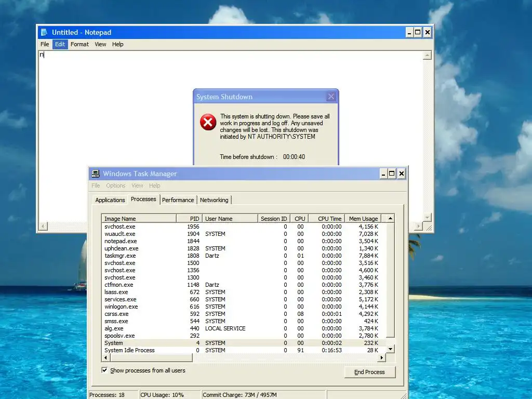Click process list horizontal scroll right arrow
This screenshot has height=399, width=532.
382,357
